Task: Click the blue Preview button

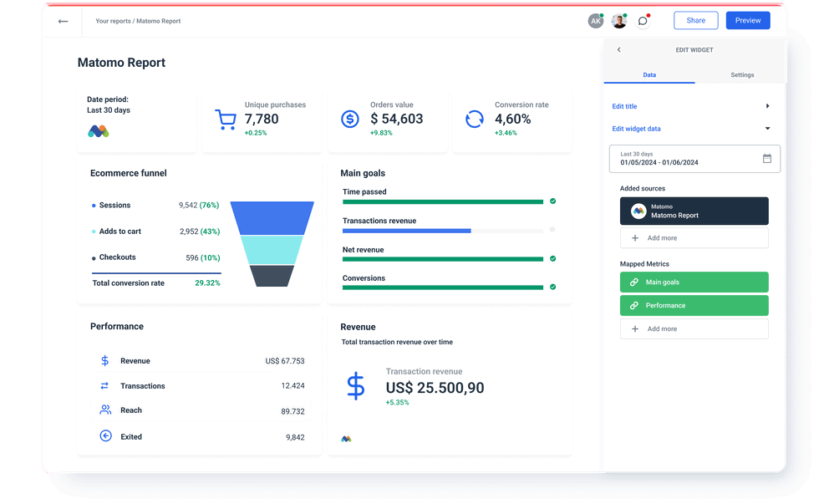Action: (748, 21)
